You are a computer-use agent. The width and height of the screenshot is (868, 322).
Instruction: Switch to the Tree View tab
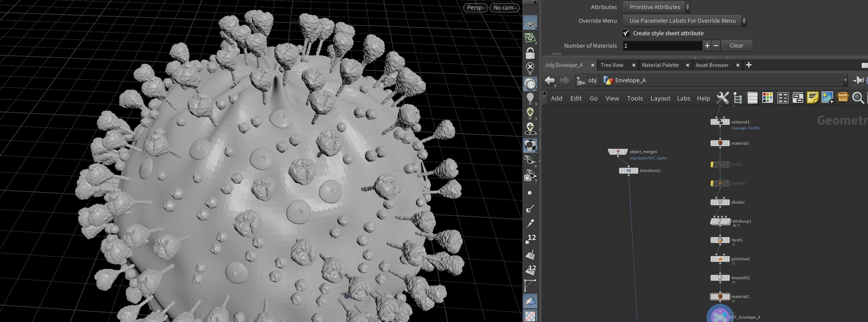tap(612, 65)
